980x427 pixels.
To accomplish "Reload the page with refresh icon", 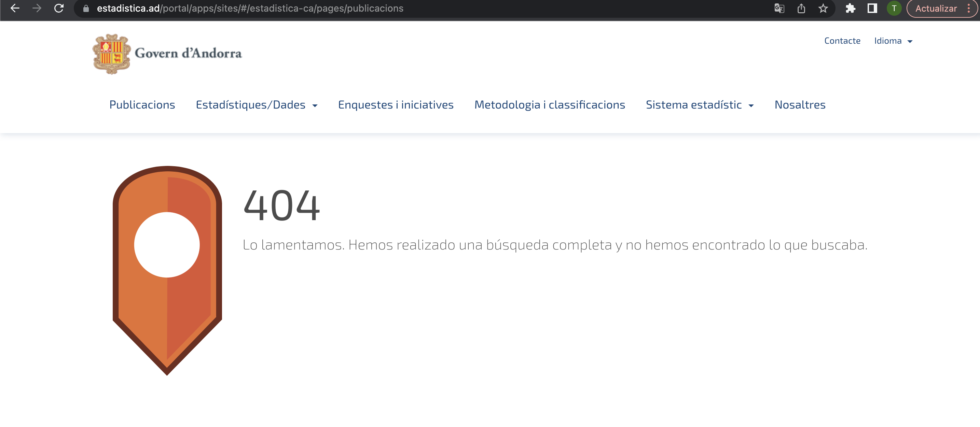I will point(59,8).
